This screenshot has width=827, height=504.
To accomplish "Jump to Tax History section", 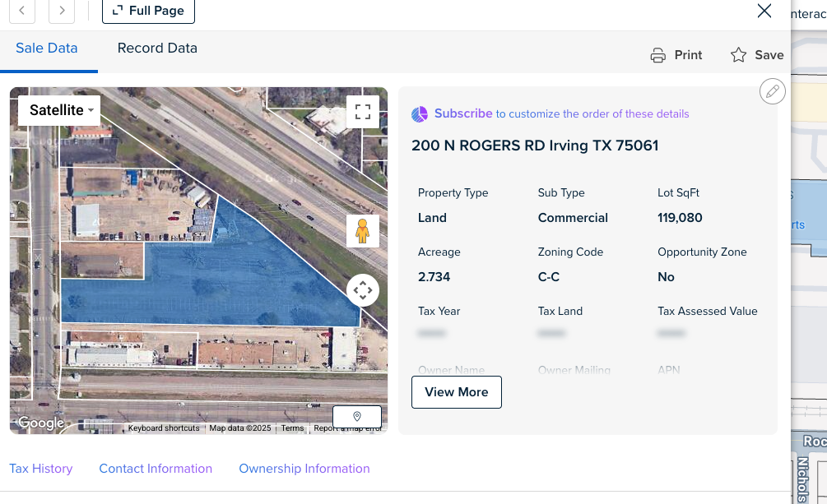I will point(41,469).
